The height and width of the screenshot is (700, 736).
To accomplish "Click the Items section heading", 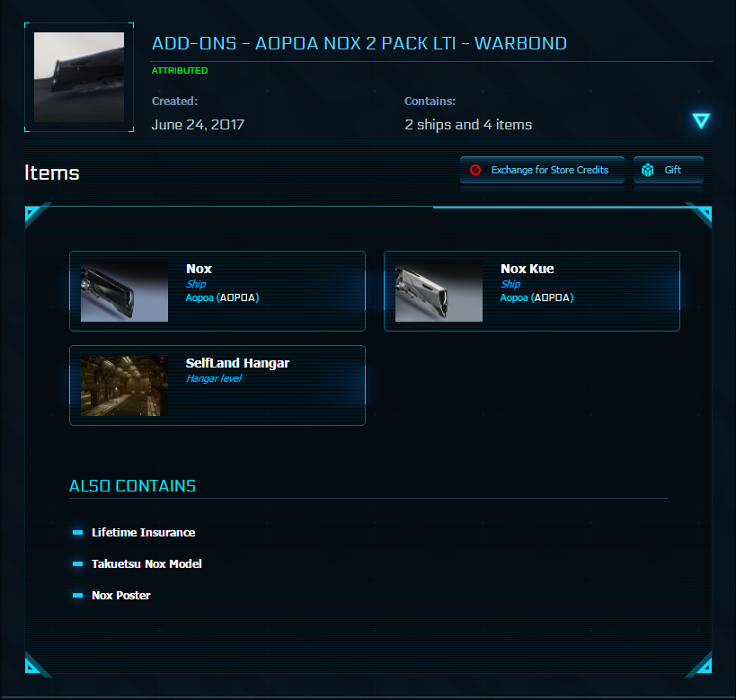I will coord(52,173).
